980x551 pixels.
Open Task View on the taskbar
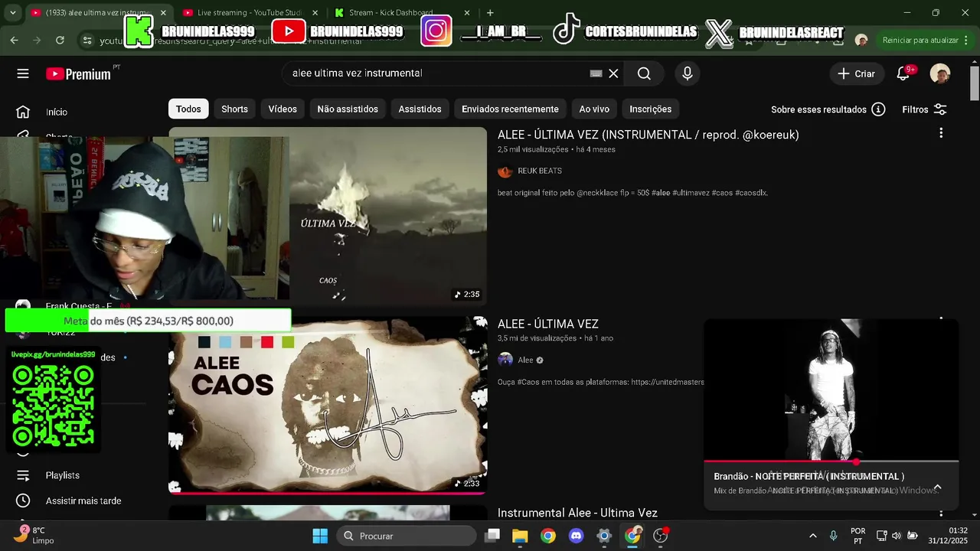click(492, 536)
